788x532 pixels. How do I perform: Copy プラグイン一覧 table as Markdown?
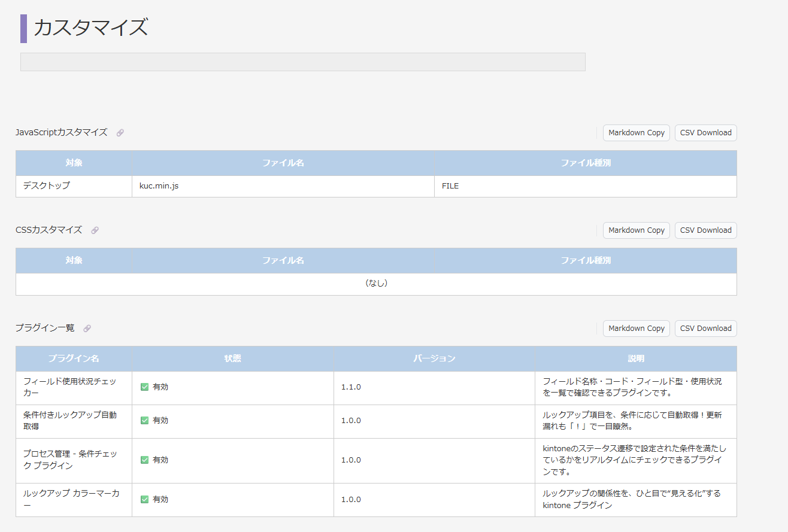coord(637,329)
